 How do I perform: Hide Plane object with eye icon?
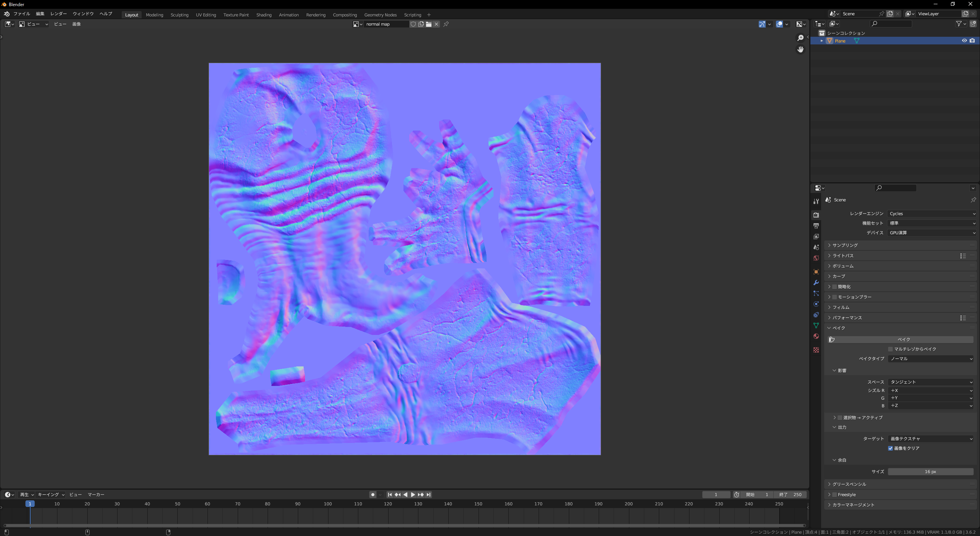click(964, 41)
